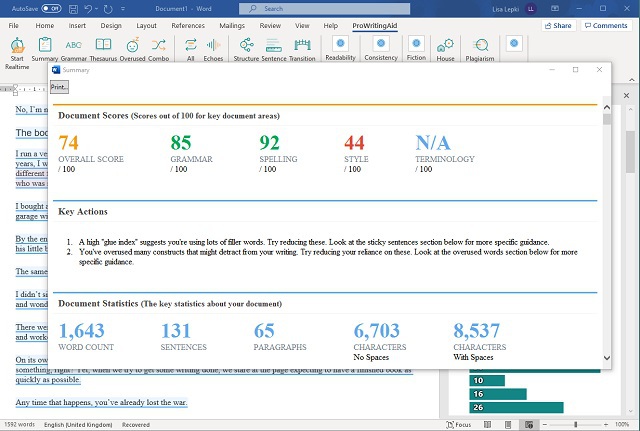Open the Fiction report
Viewport: 640px width, 431px height.
point(416,49)
